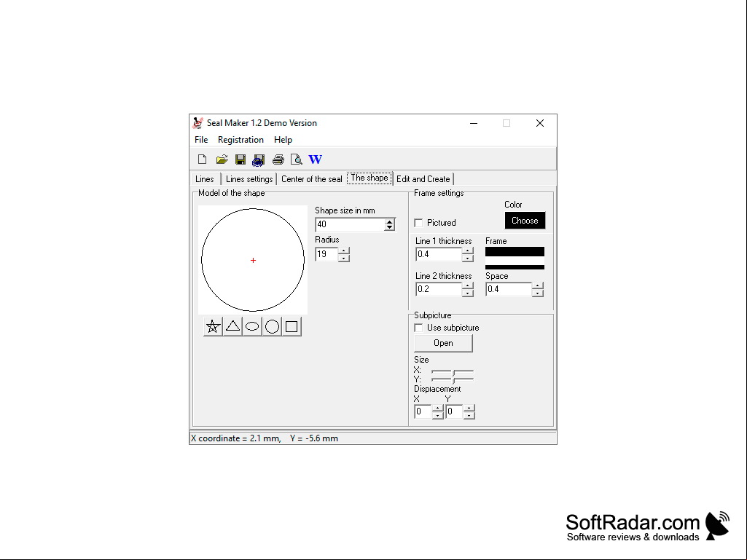Viewport: 747px width, 560px height.
Task: Click the Seal Maker title bar app icon
Action: 197,123
